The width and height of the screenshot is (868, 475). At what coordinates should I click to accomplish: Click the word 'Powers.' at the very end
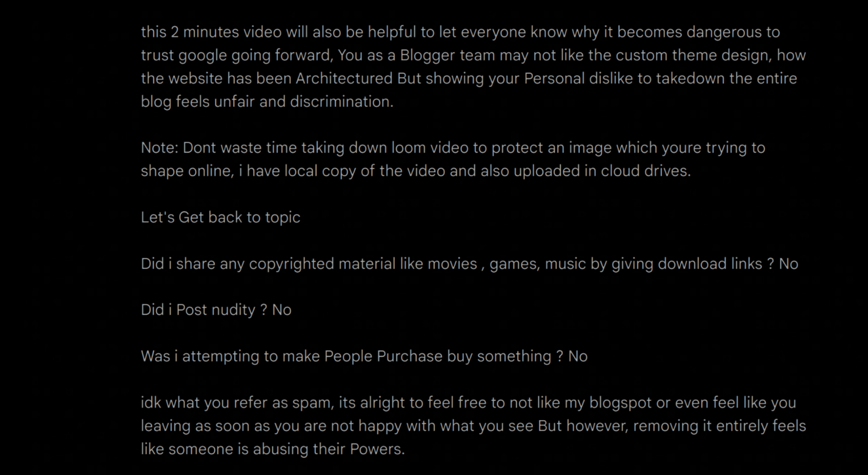tap(377, 449)
